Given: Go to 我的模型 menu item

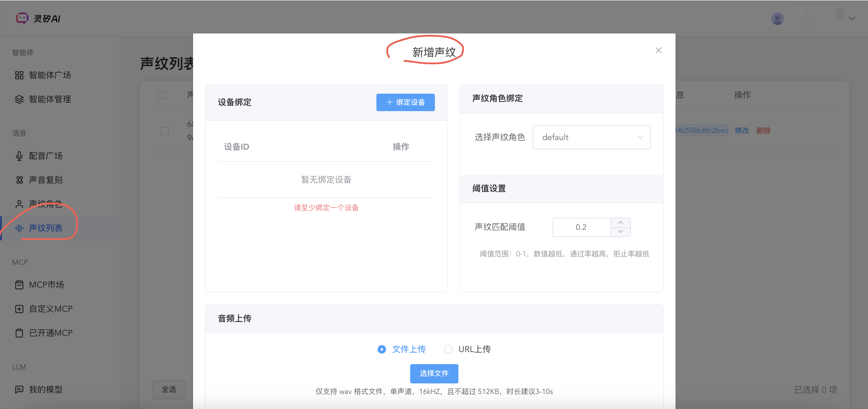Looking at the screenshot, I should (46, 389).
